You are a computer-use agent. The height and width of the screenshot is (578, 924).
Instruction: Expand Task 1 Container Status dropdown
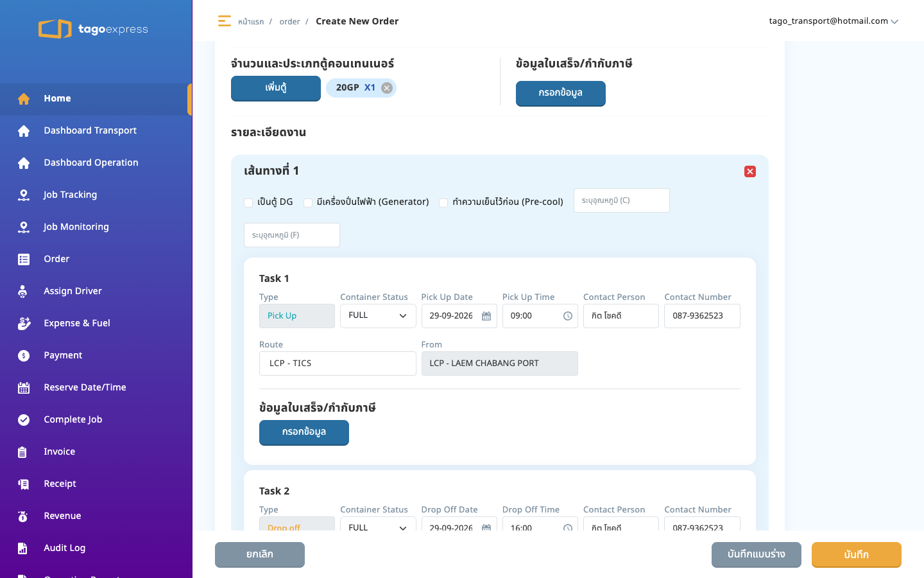coord(378,316)
